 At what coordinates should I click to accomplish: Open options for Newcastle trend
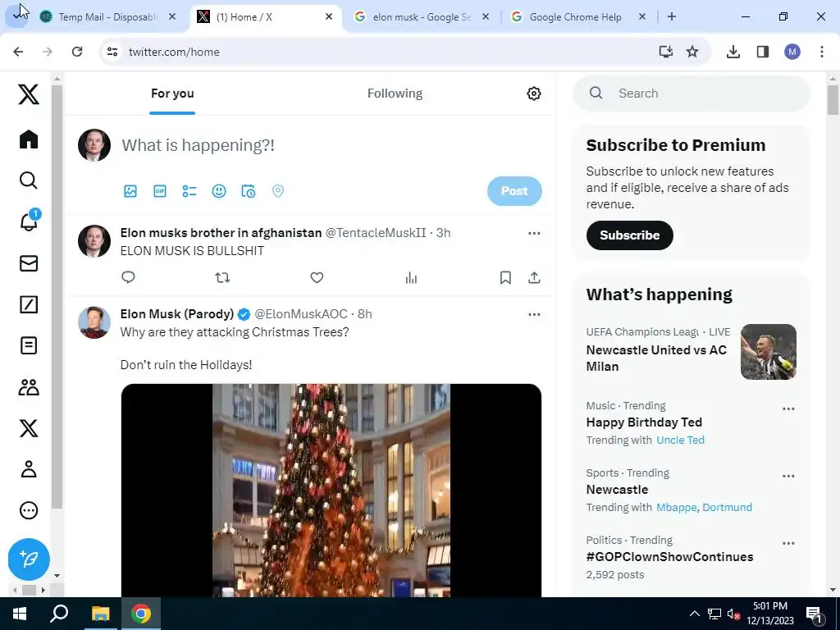[788, 477]
